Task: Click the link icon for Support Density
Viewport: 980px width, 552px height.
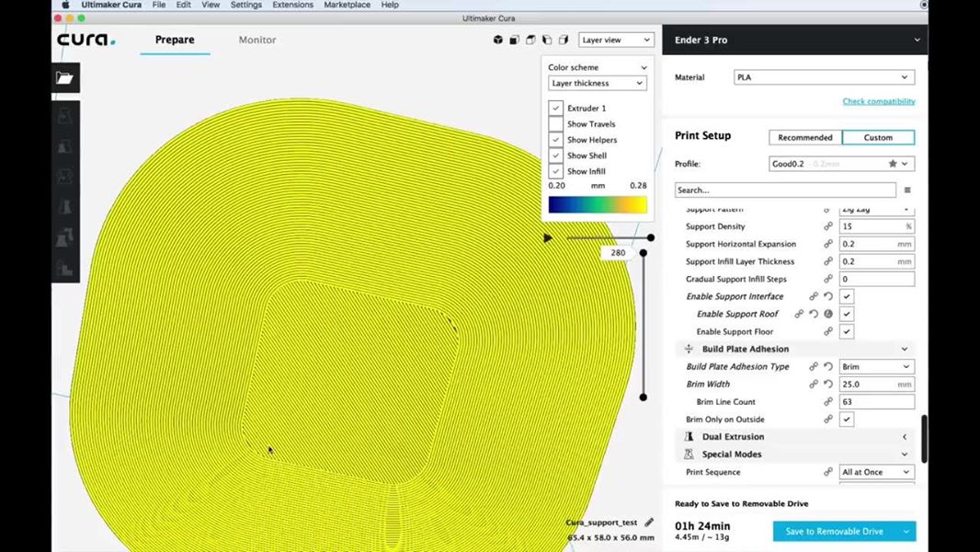Action: (828, 226)
